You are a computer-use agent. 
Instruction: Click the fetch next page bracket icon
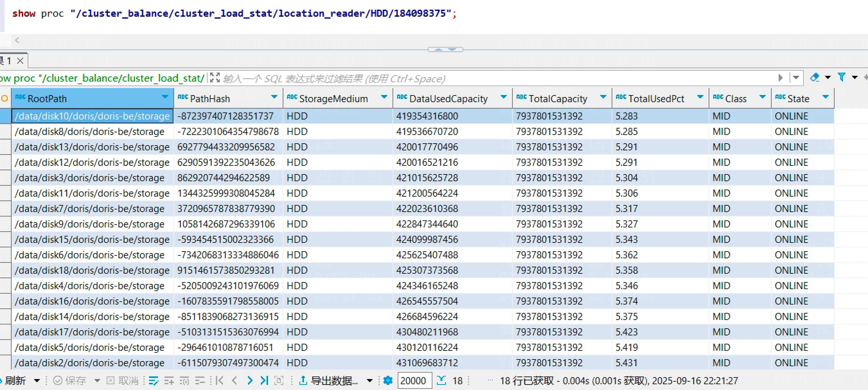tap(279, 381)
